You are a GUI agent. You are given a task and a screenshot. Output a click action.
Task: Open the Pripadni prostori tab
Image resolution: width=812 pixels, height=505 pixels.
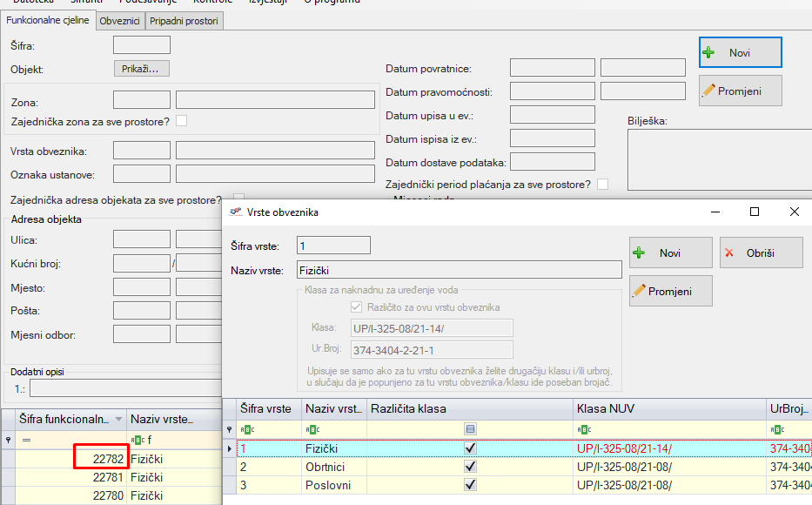point(185,20)
